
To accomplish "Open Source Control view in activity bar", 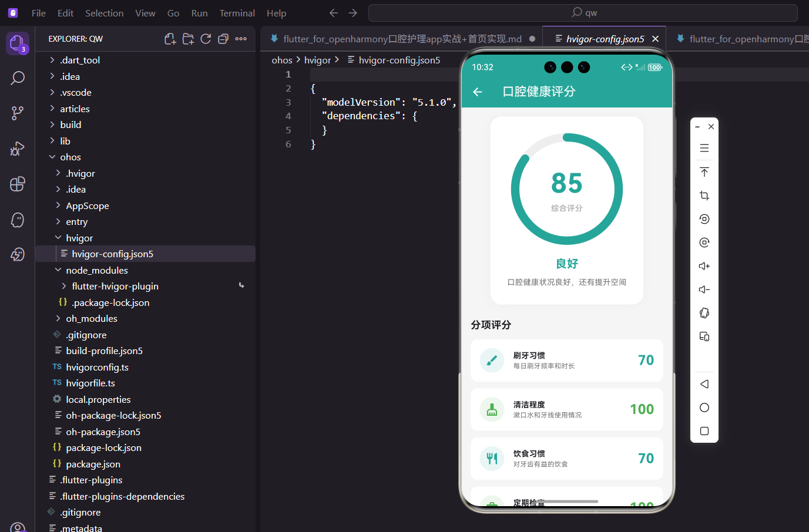I will (x=18, y=113).
